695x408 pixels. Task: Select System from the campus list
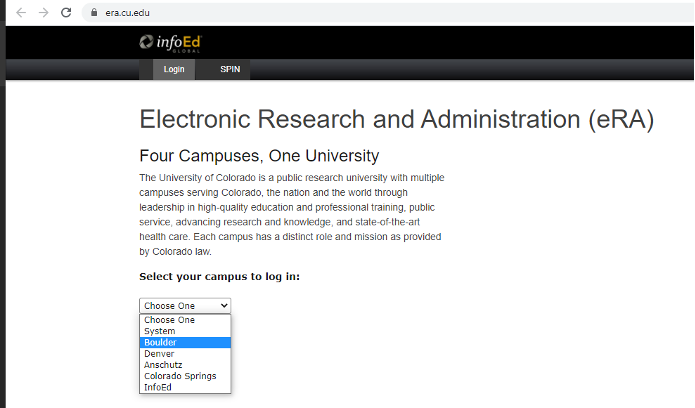click(160, 331)
